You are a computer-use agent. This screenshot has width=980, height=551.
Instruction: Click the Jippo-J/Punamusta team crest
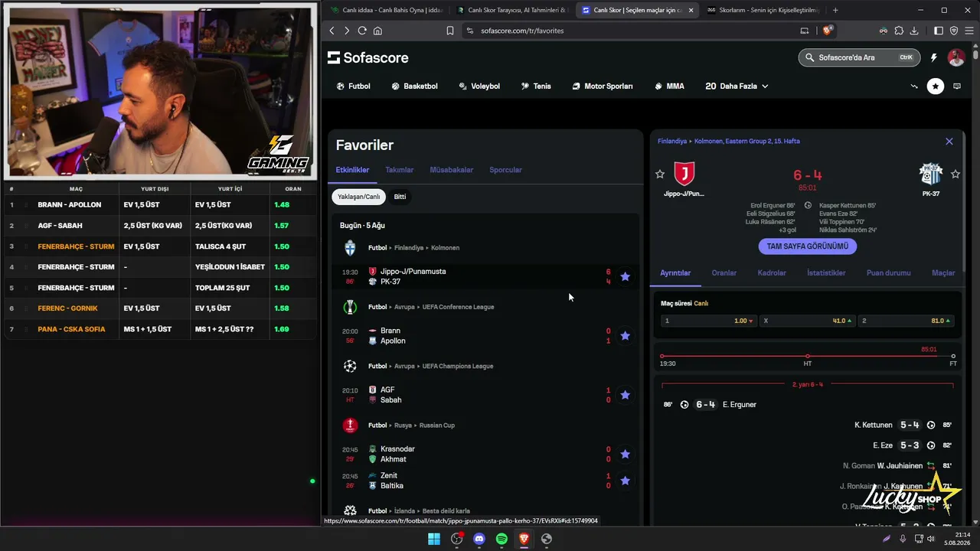click(684, 174)
